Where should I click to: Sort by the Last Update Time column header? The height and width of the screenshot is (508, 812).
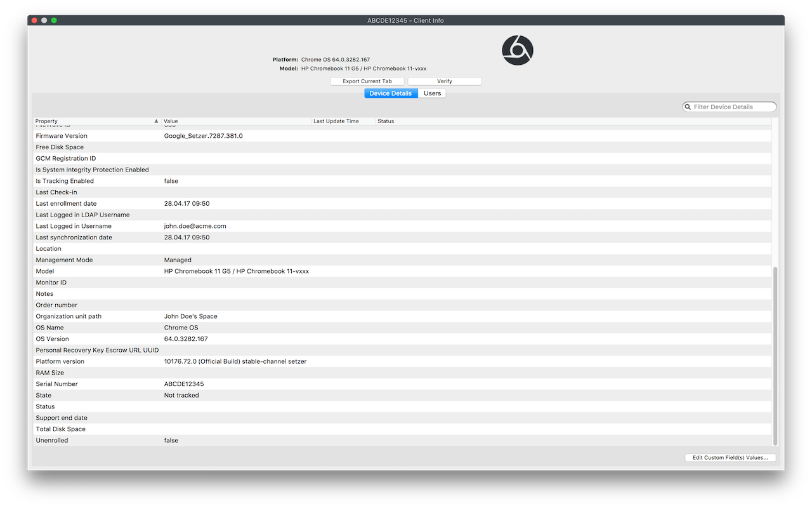click(x=344, y=121)
